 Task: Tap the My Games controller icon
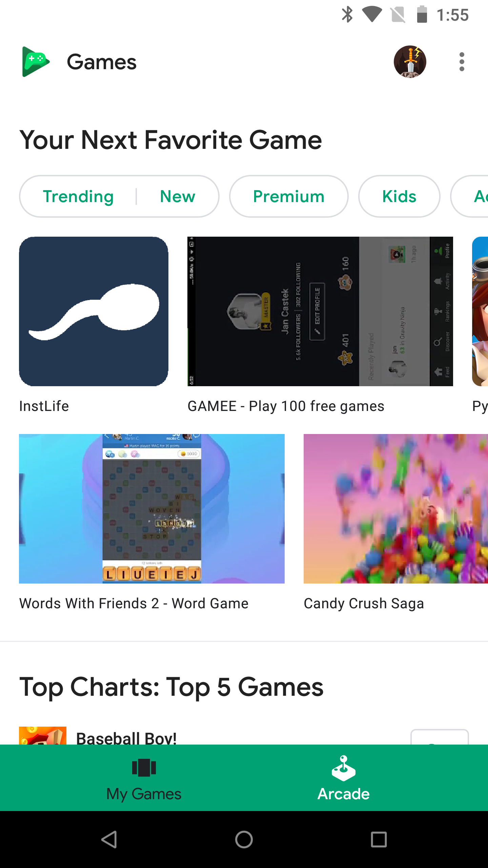[x=144, y=768]
